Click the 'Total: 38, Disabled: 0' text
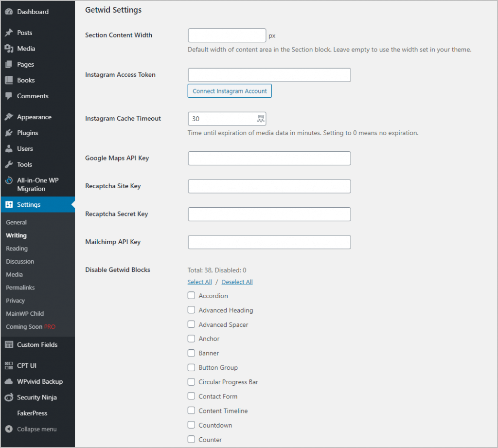The image size is (498, 448). tap(217, 270)
